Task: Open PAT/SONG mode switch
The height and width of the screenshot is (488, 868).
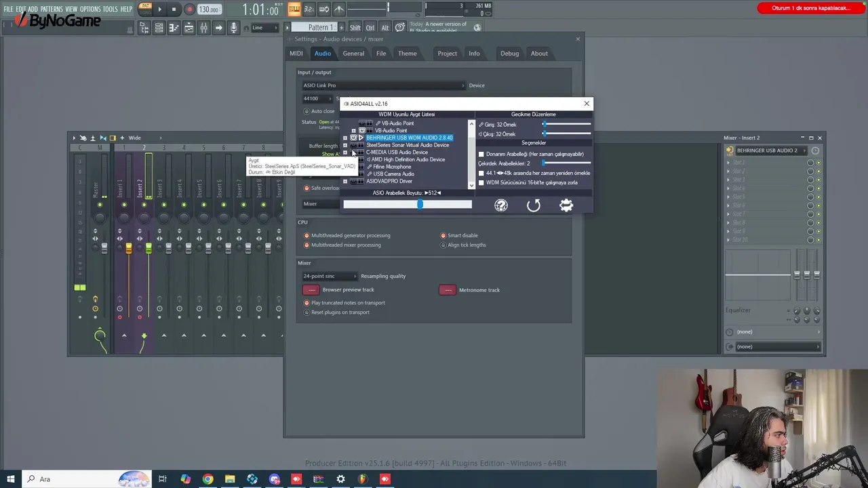Action: tap(145, 9)
